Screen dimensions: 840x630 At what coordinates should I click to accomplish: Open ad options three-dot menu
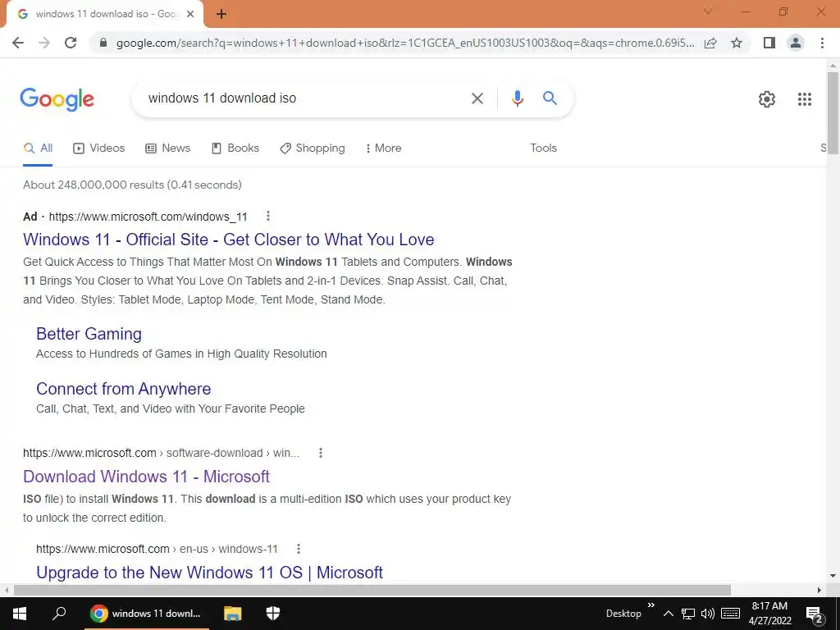pos(268,216)
